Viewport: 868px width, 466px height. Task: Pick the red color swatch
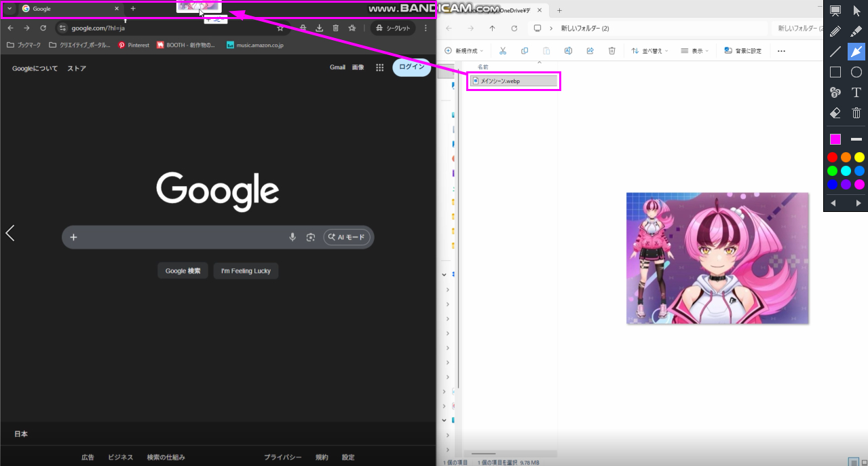[x=832, y=158]
